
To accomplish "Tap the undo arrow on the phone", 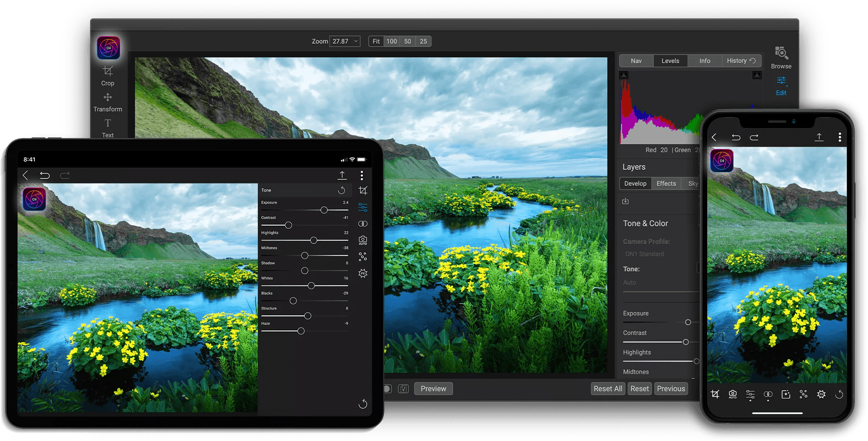I will tap(736, 137).
